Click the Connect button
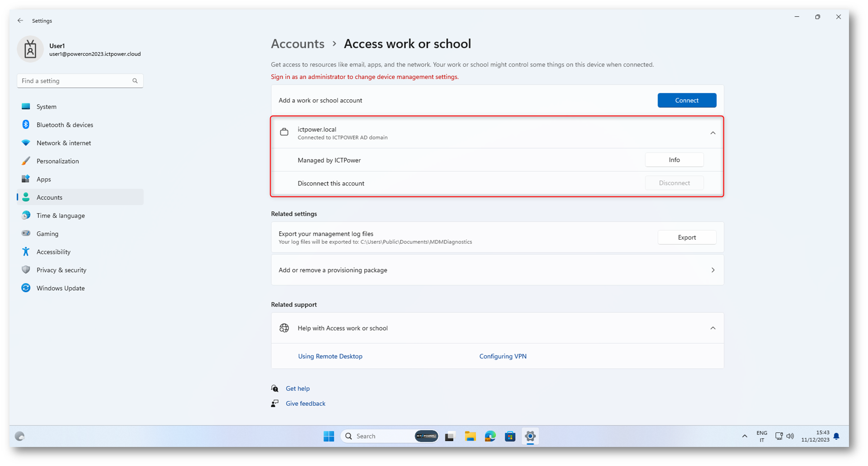This screenshot has width=868, height=466. point(687,100)
